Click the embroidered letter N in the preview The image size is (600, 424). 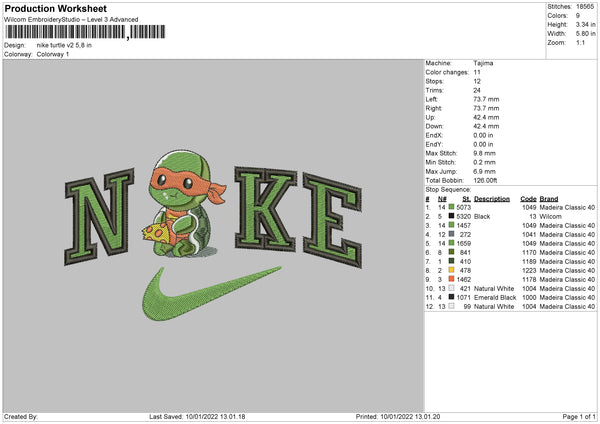tap(99, 217)
